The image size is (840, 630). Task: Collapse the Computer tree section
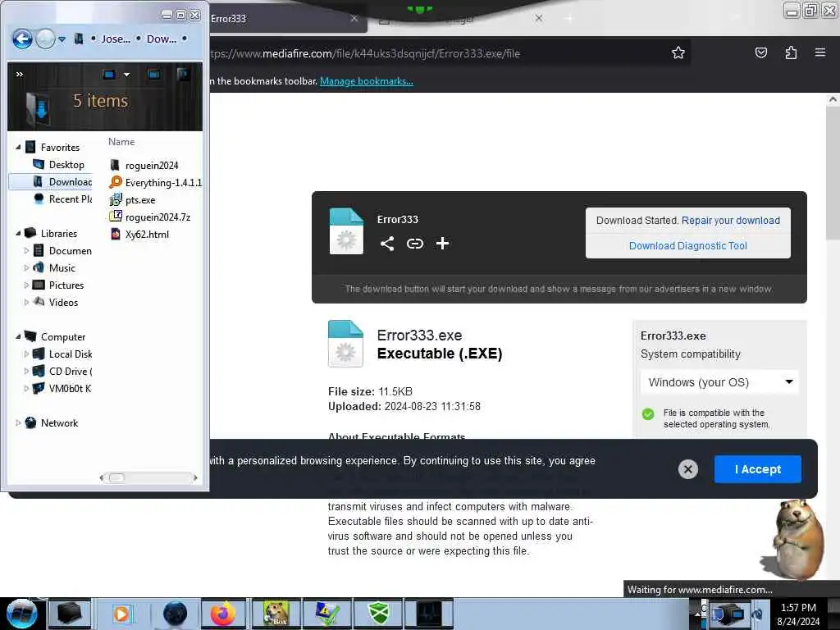[18, 336]
